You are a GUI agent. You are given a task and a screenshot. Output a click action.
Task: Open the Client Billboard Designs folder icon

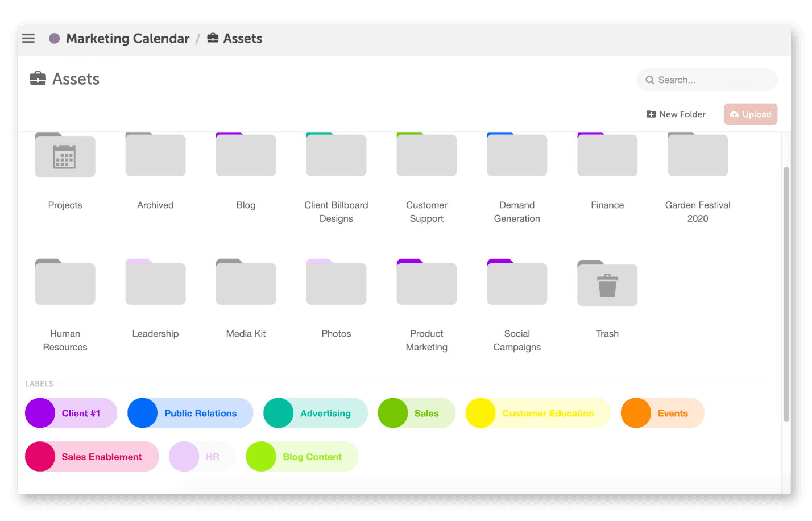click(x=336, y=155)
